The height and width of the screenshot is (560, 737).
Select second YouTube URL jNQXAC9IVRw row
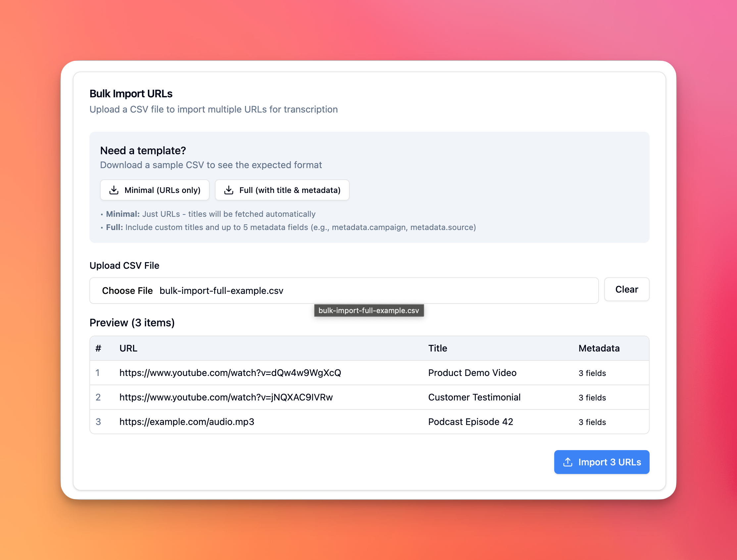(x=226, y=397)
